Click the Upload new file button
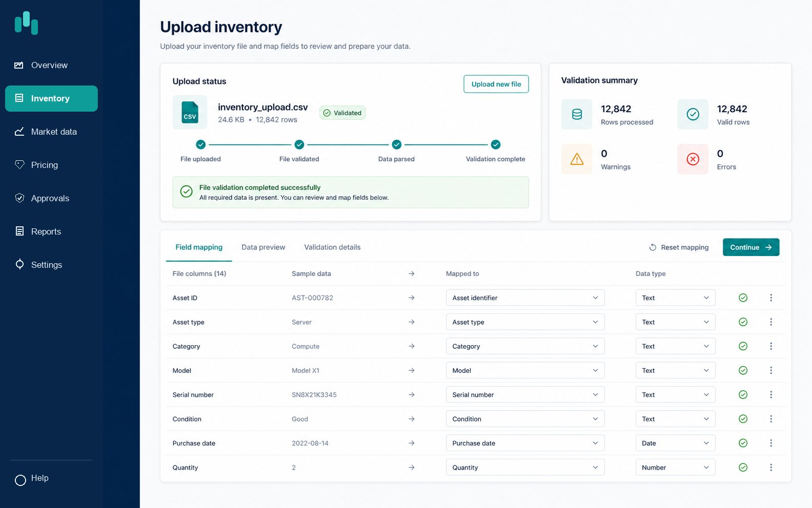 [496, 84]
